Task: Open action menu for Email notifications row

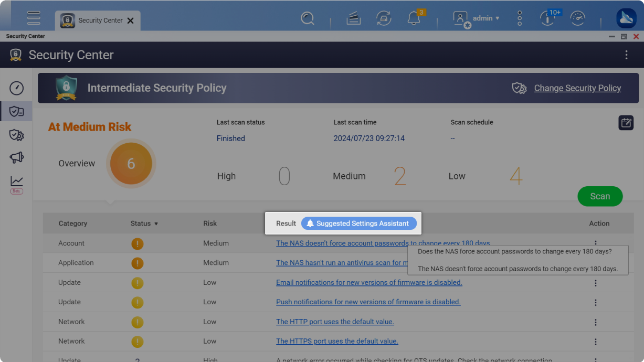Action: pyautogui.click(x=596, y=283)
